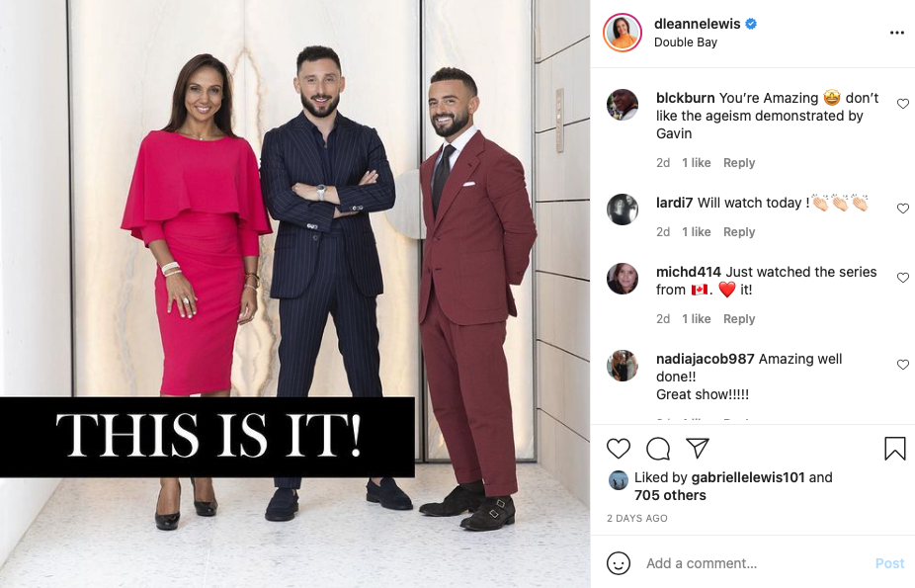The height and width of the screenshot is (588, 915).
Task: Click the verified badge next to dleannelewis
Action: click(x=751, y=24)
